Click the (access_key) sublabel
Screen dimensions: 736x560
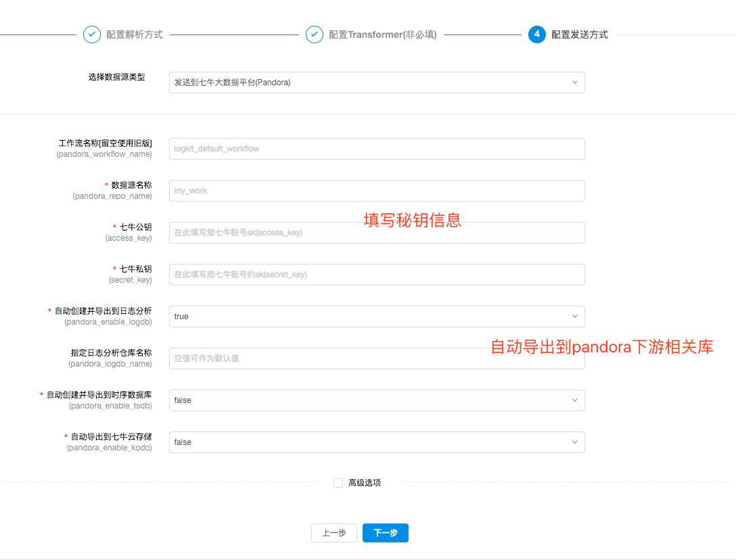pyautogui.click(x=129, y=238)
